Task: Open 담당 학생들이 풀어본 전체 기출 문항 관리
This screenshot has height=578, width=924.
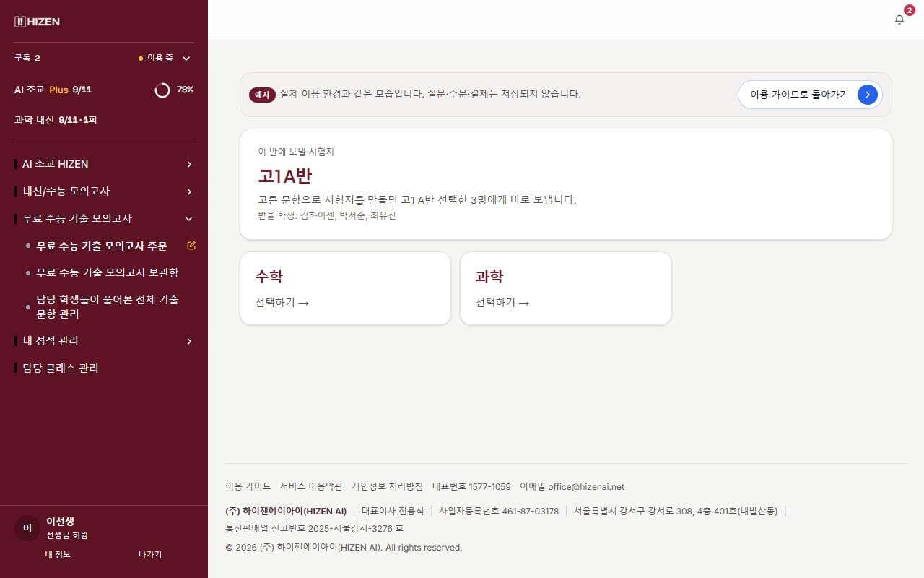Action: (x=108, y=306)
